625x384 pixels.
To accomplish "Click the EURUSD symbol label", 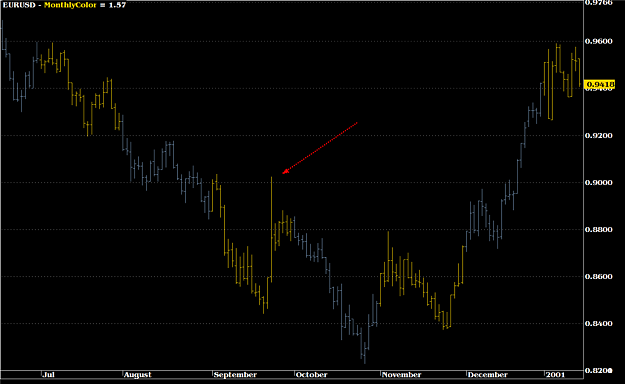I will pyautogui.click(x=19, y=5).
